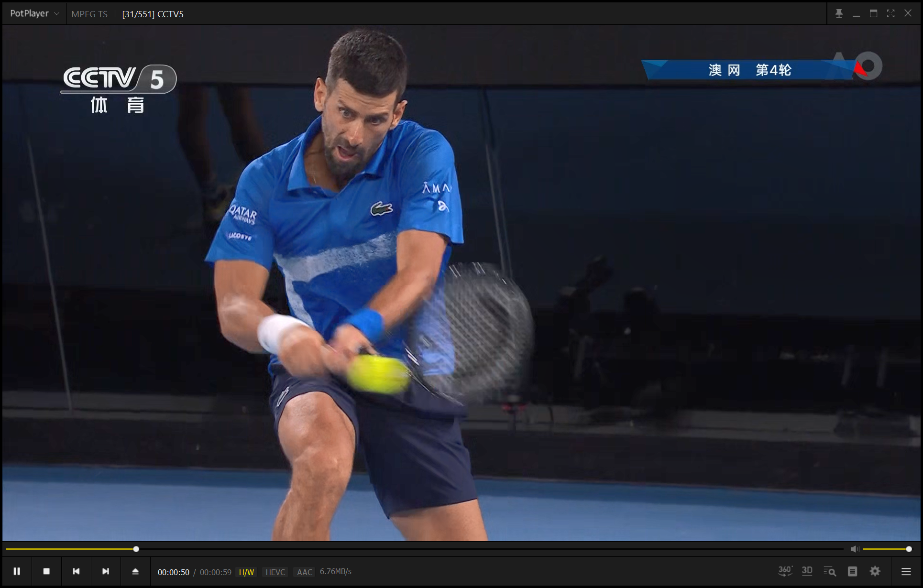Pause the video playback
Screen dimensions: 923x588
tap(17, 571)
